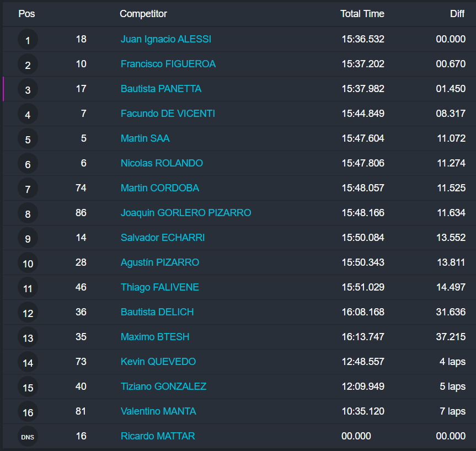
Task: Open Kevin QUEVEDO competitor link
Action: 158,362
